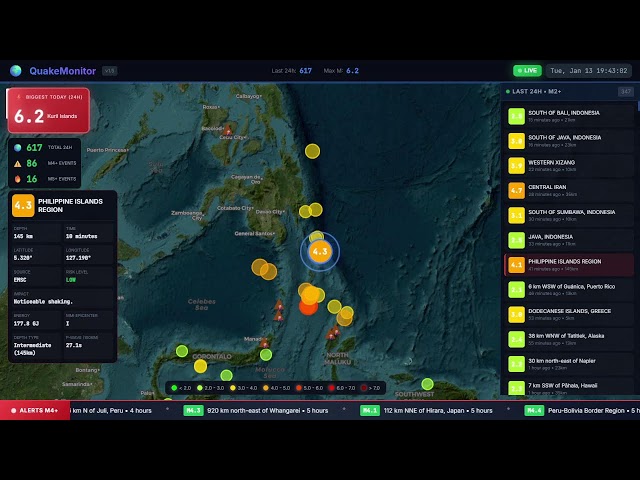Click the Zamboanga City map label
Screen dimensions: 640x480
click(187, 215)
